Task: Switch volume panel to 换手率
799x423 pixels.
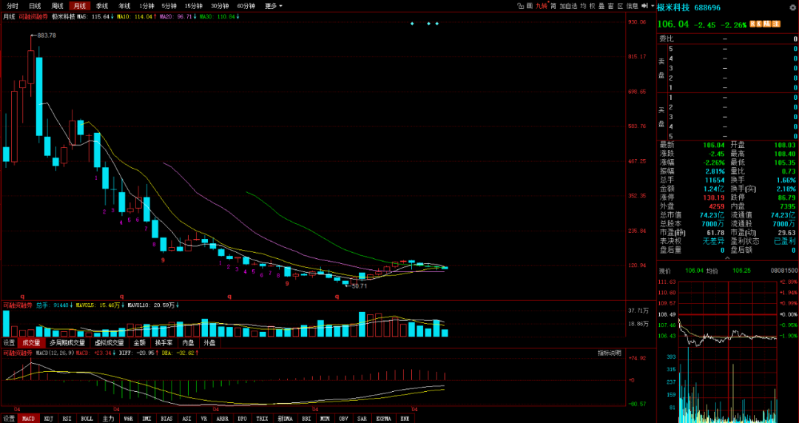Action: point(162,342)
